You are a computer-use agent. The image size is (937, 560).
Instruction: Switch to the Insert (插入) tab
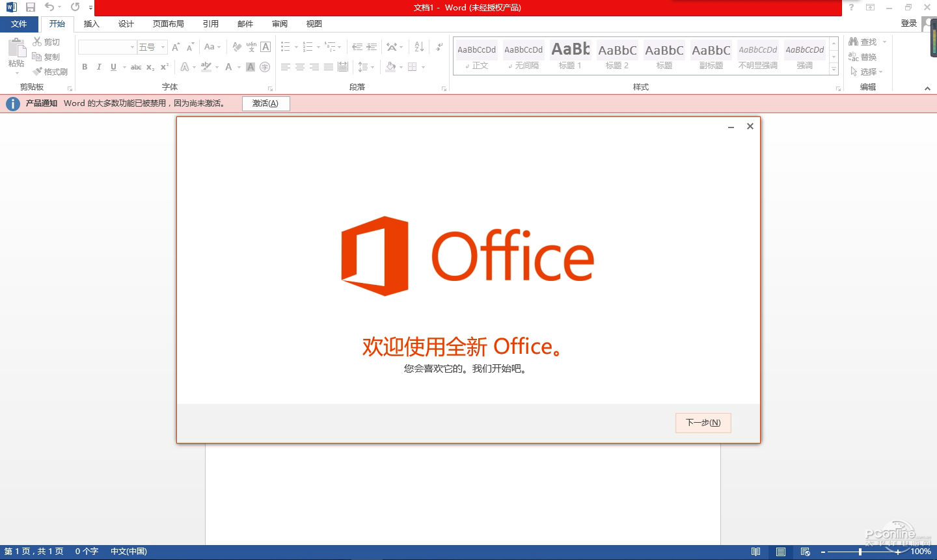(x=92, y=24)
